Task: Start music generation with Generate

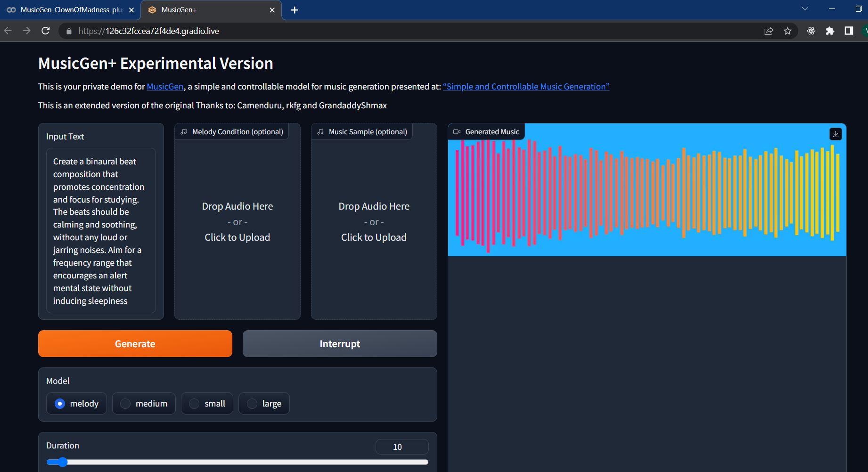Action: 135,344
